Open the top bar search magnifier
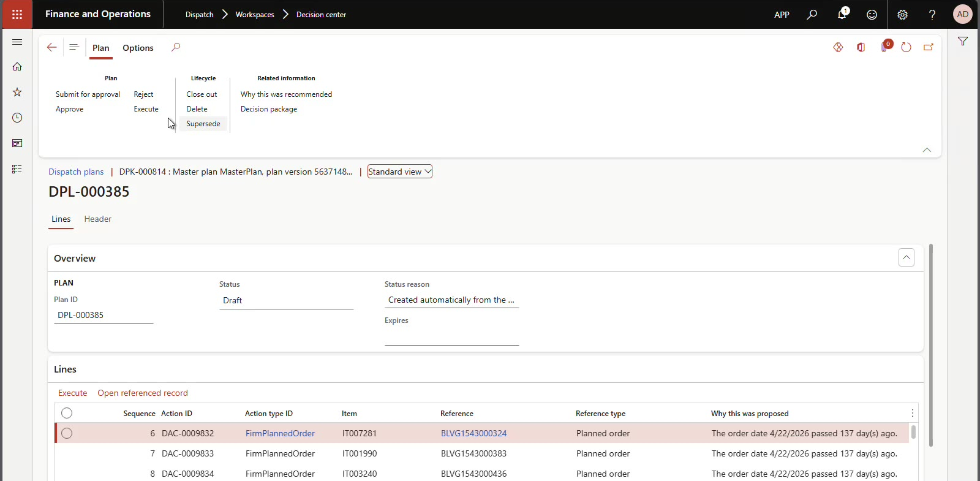The width and height of the screenshot is (980, 481). pyautogui.click(x=812, y=14)
